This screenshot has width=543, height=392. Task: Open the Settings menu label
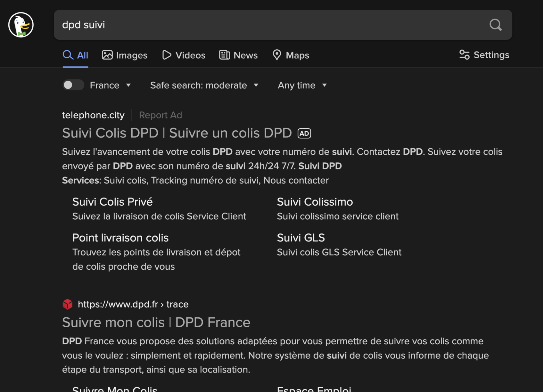[491, 55]
